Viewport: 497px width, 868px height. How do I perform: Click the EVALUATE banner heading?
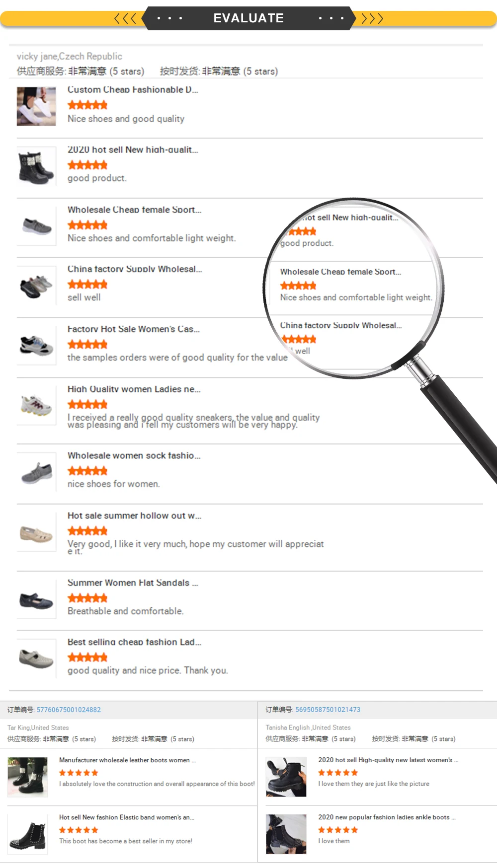[x=248, y=18]
